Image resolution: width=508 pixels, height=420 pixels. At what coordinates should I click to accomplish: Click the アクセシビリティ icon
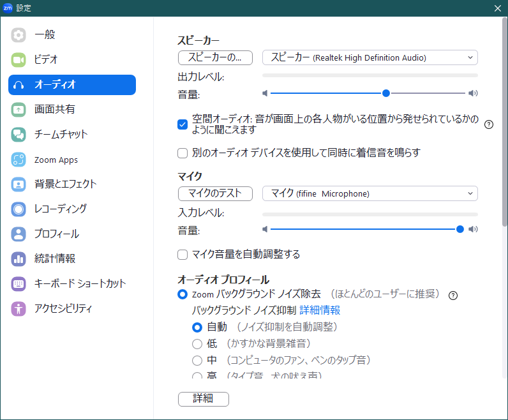point(19,308)
